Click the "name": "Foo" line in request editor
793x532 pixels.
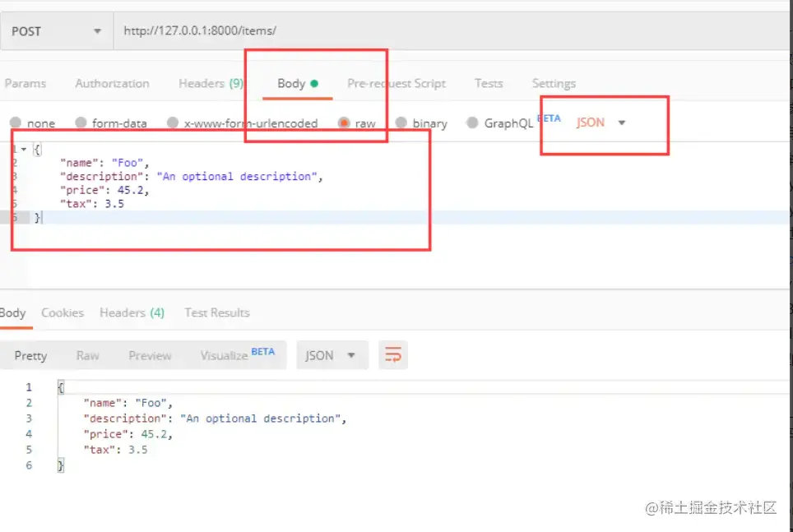[x=104, y=163]
